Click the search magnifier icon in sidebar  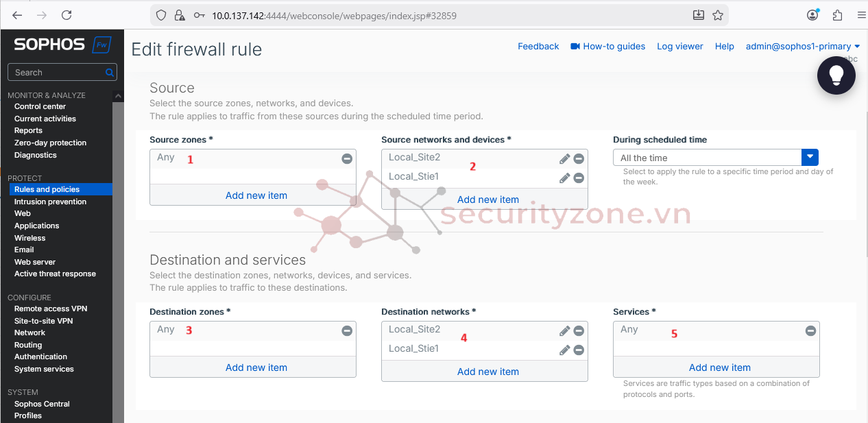[110, 73]
